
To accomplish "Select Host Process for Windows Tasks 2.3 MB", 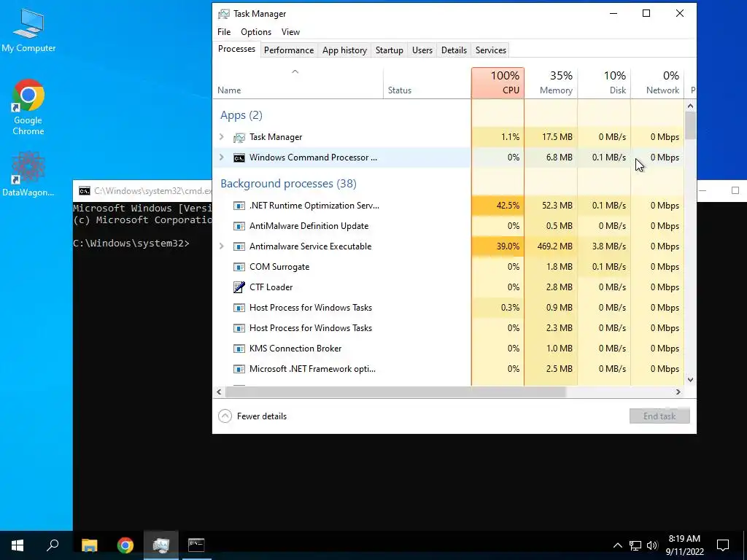I will 449,328.
